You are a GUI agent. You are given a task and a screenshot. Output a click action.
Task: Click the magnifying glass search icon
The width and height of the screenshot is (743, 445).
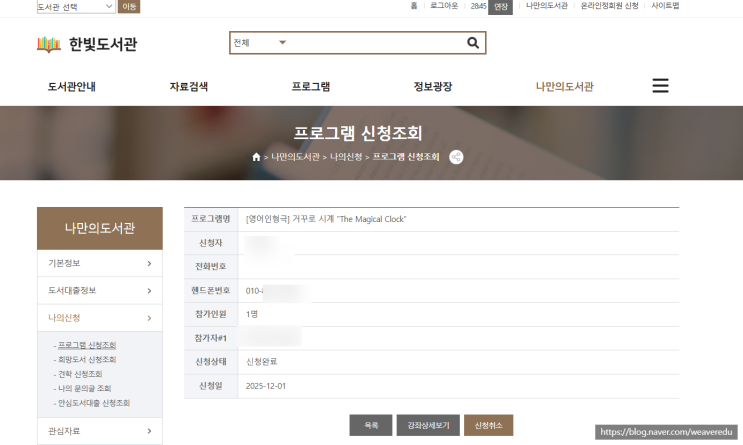pos(473,43)
